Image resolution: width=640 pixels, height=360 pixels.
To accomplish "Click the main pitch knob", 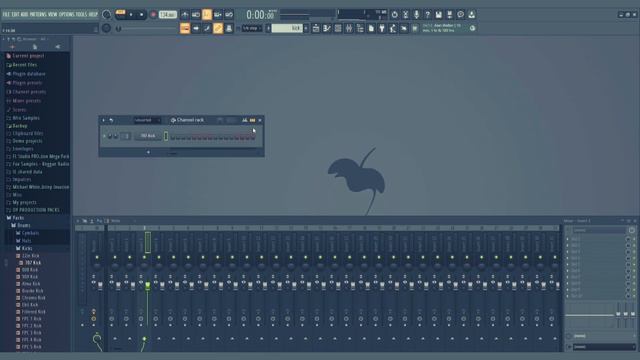I will pos(107,28).
